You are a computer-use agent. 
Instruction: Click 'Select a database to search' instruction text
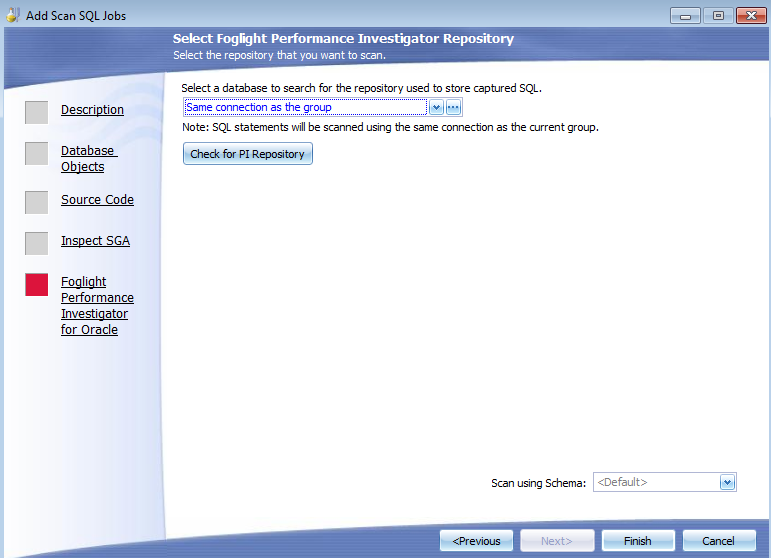[x=361, y=88]
